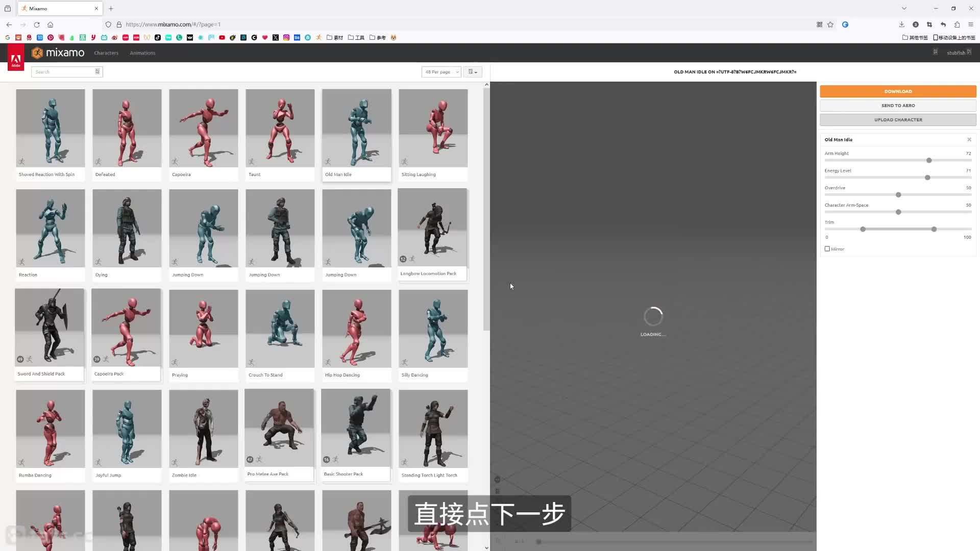Go back with the browser back arrow
This screenshot has height=551, width=980.
(9, 24)
